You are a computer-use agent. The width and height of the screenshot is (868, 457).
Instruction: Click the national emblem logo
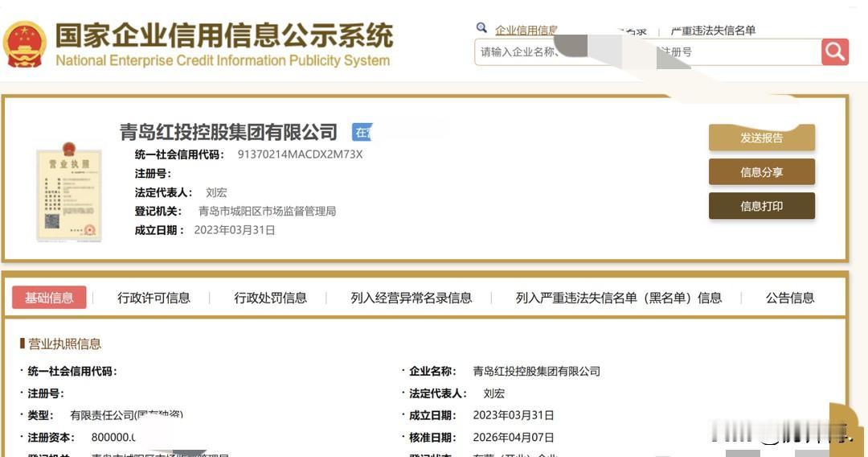pos(25,44)
